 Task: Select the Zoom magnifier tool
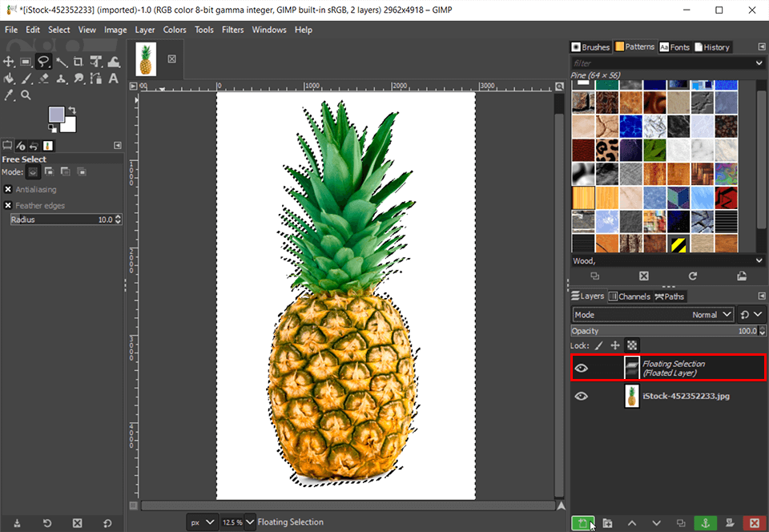(x=26, y=95)
